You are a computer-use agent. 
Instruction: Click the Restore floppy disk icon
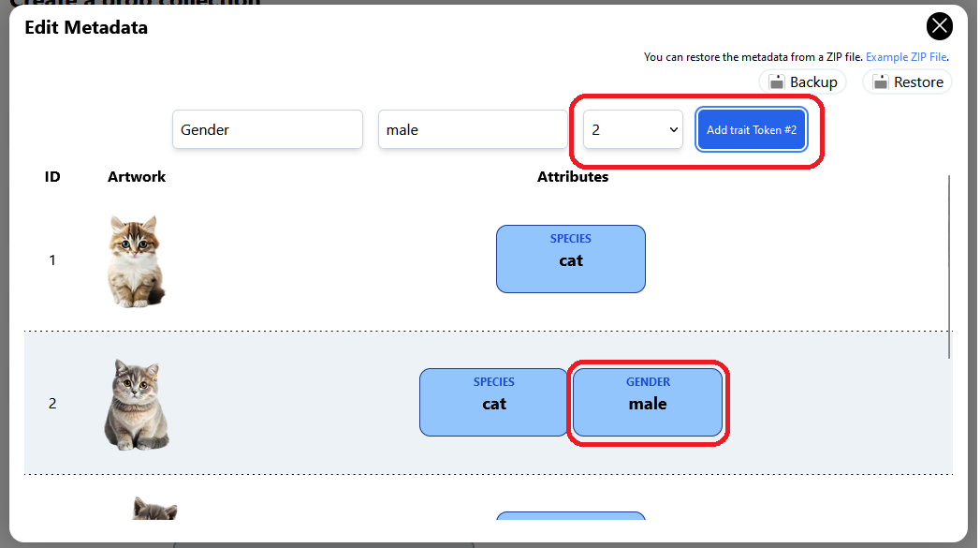click(x=880, y=82)
